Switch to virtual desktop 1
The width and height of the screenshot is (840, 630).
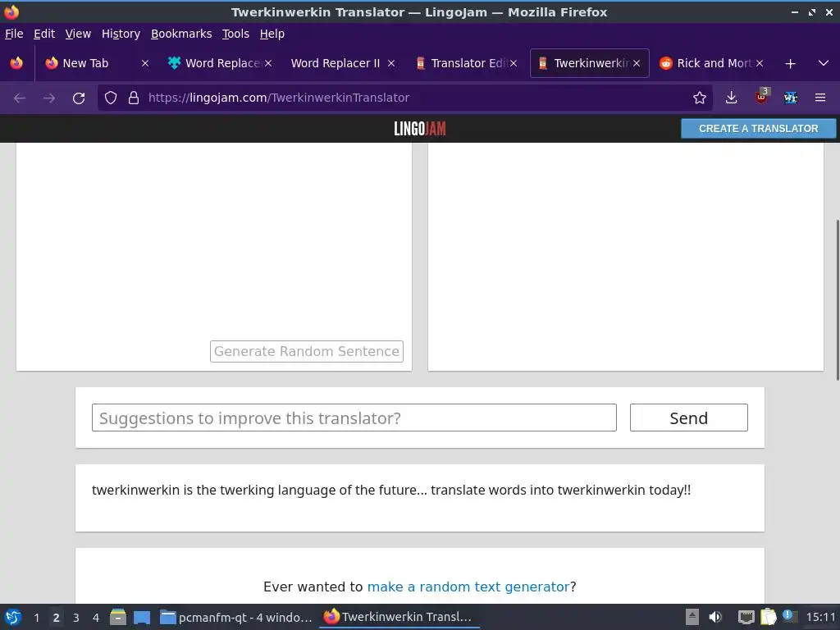pyautogui.click(x=36, y=618)
